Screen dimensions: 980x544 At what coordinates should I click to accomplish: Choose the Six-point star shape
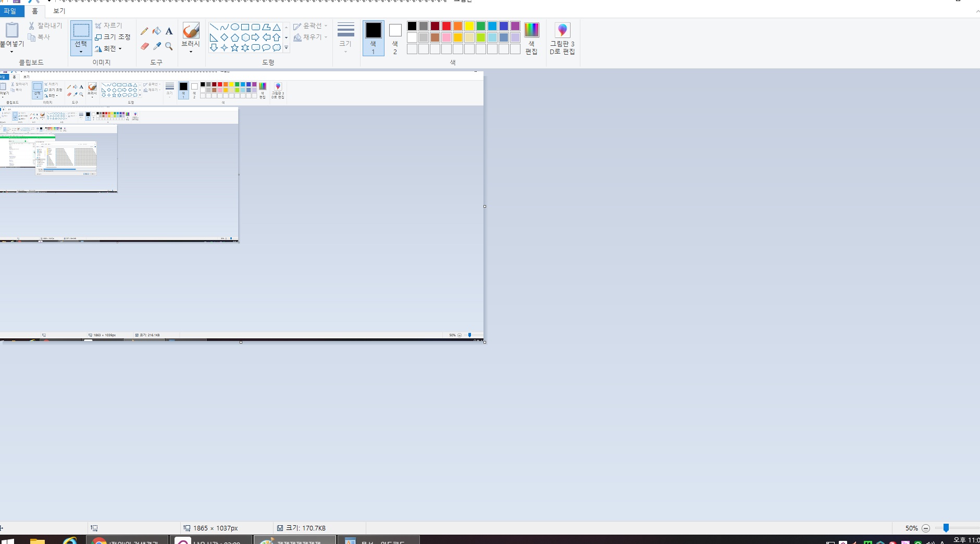(x=245, y=48)
